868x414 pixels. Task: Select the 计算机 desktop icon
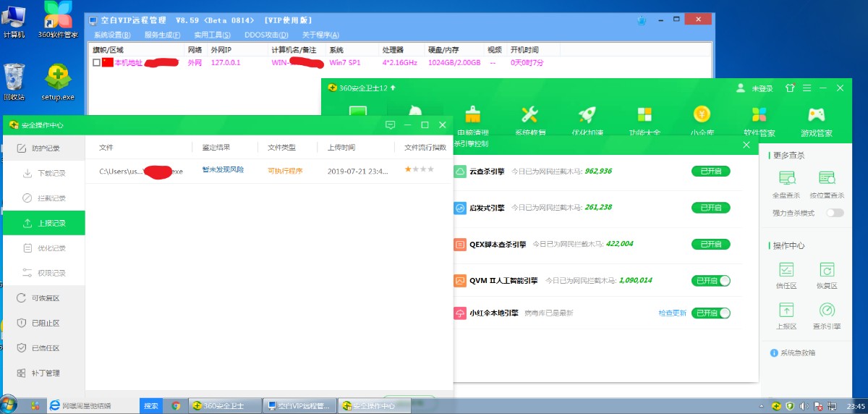pyautogui.click(x=14, y=20)
